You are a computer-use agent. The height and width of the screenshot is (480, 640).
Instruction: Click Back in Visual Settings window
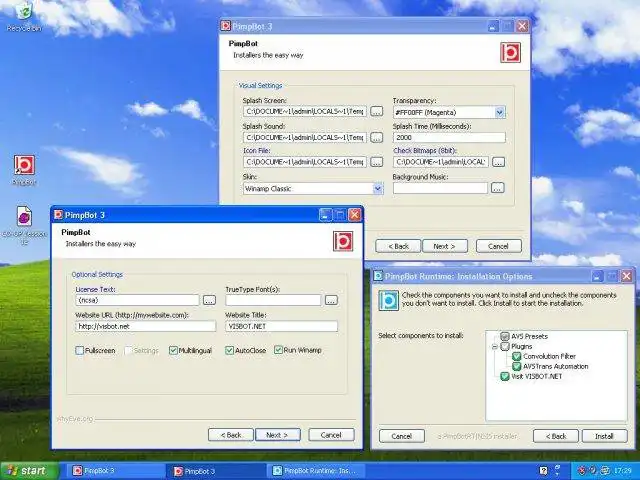tap(398, 246)
